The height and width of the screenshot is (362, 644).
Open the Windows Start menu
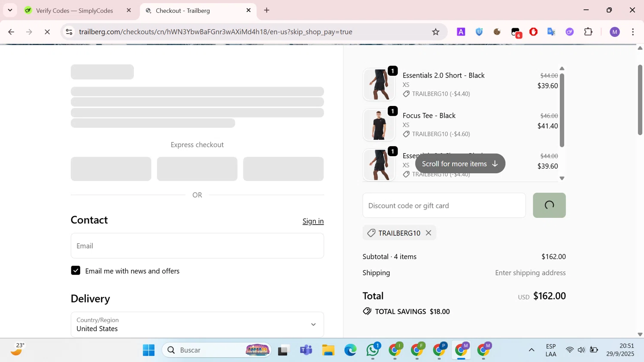coord(149,350)
